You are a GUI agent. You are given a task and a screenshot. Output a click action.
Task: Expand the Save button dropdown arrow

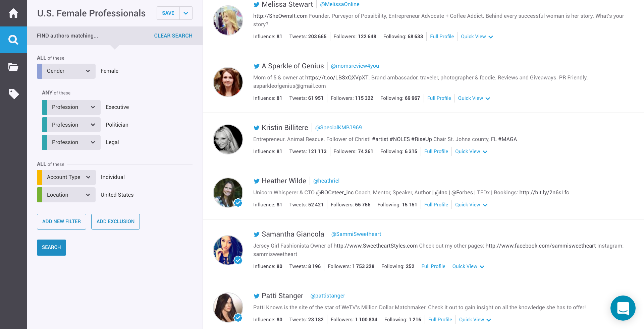(x=186, y=13)
